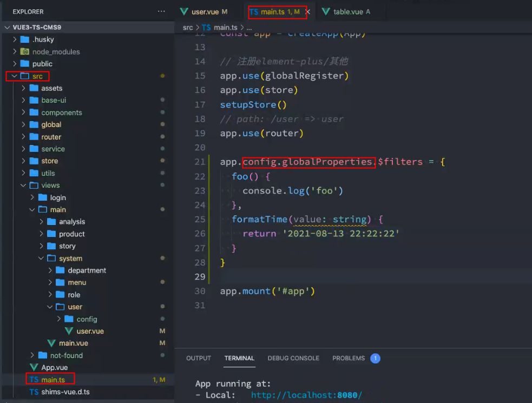The height and width of the screenshot is (403, 532).
Task: Open the TERMINAL panel tab
Action: 239,358
